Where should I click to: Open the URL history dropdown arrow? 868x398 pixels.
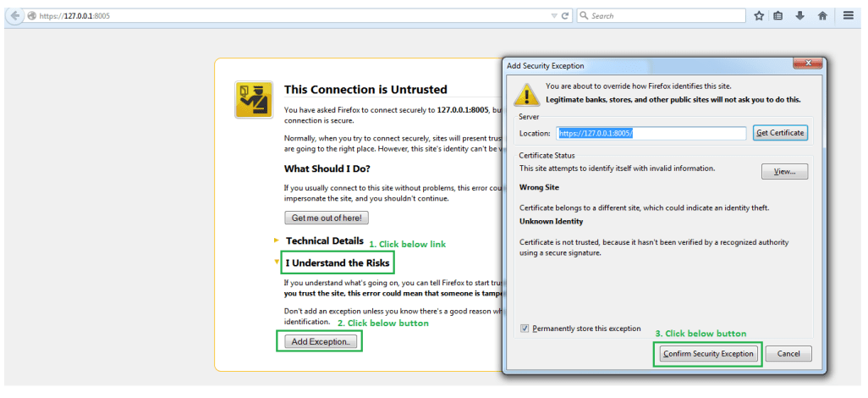(554, 16)
